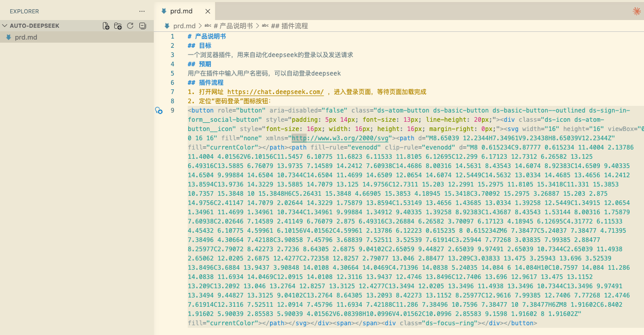Click line number 9 in the gutter
Image resolution: width=644 pixels, height=335 pixels.
tap(172, 110)
